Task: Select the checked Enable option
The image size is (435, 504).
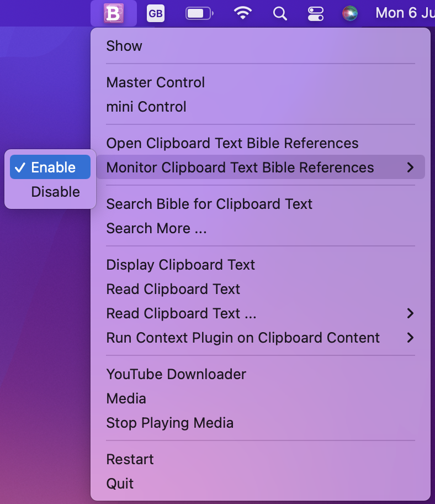Action: click(x=50, y=167)
